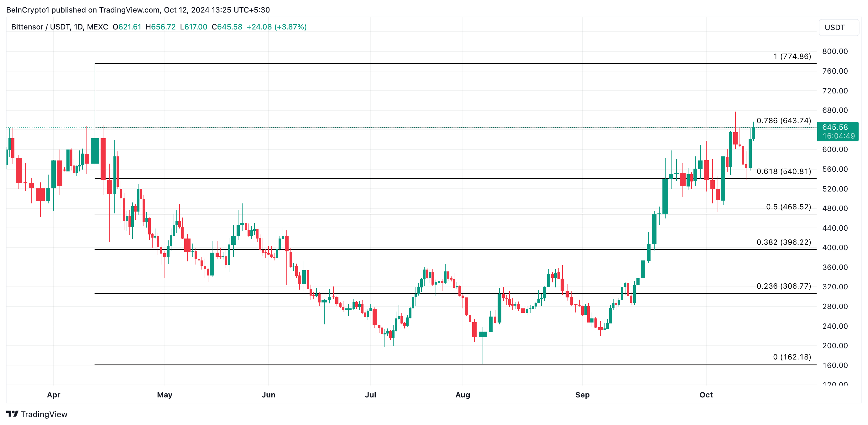This screenshot has height=425, width=868.
Task: Select the 0.786 (643.74) Fibonacci label
Action: pos(783,121)
